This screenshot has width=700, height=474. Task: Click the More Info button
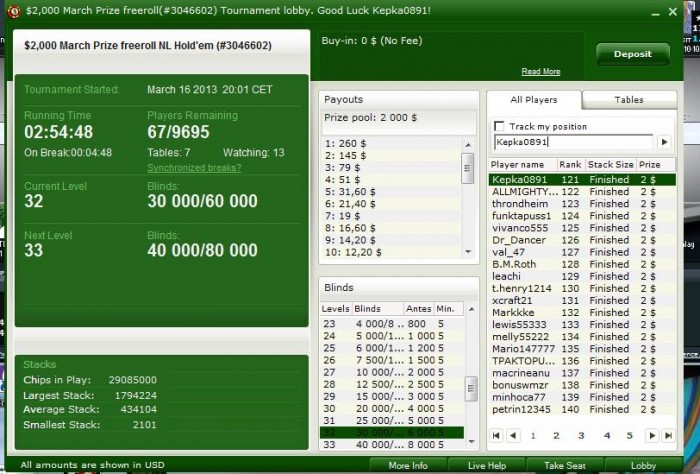point(408,466)
